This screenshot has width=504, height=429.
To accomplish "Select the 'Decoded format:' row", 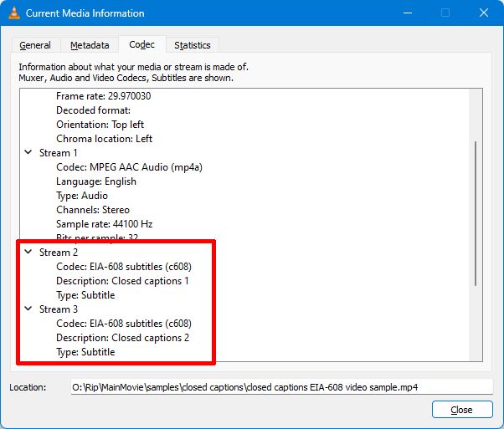I will point(93,110).
